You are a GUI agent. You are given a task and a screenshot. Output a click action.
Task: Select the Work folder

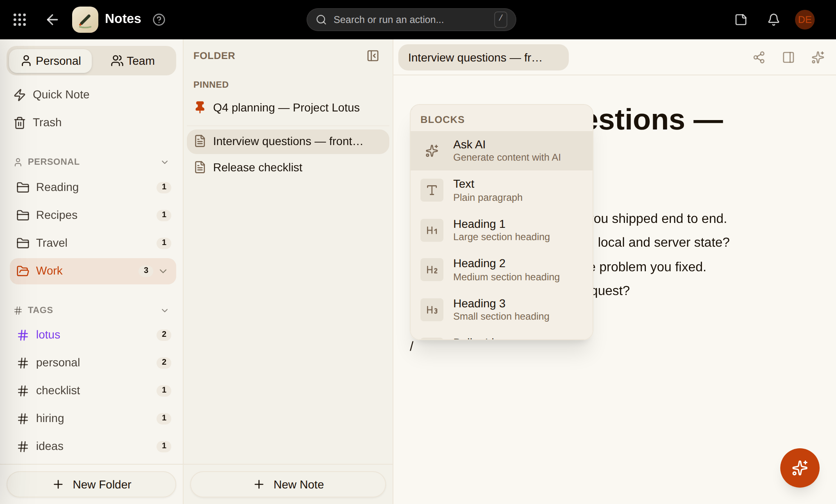pyautogui.click(x=93, y=271)
